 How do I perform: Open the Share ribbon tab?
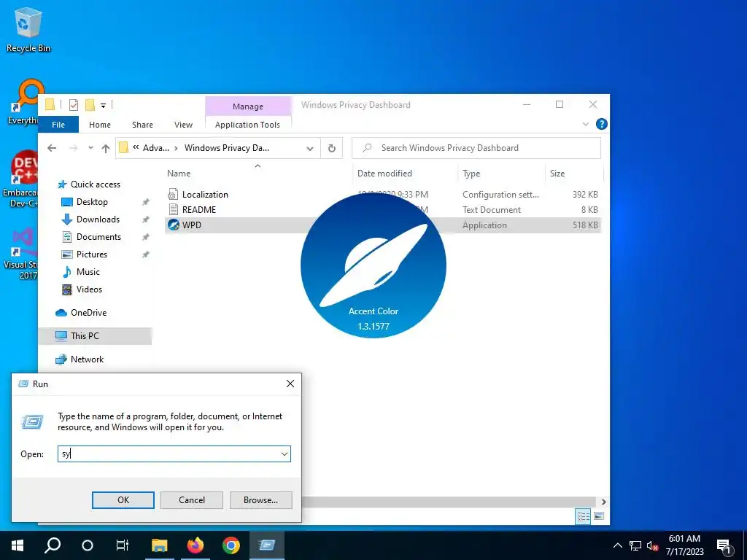point(142,125)
